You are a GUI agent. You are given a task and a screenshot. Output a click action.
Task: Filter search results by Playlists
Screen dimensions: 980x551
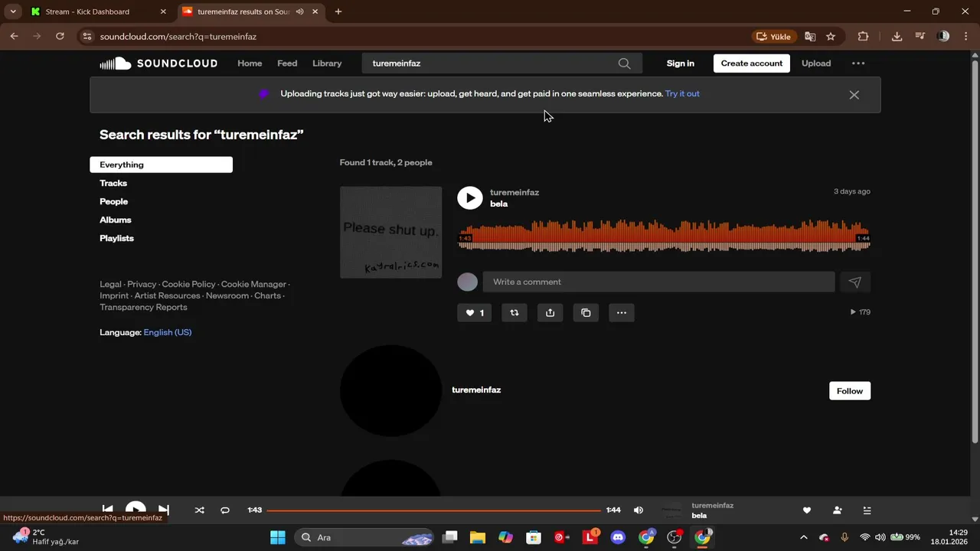[116, 238]
